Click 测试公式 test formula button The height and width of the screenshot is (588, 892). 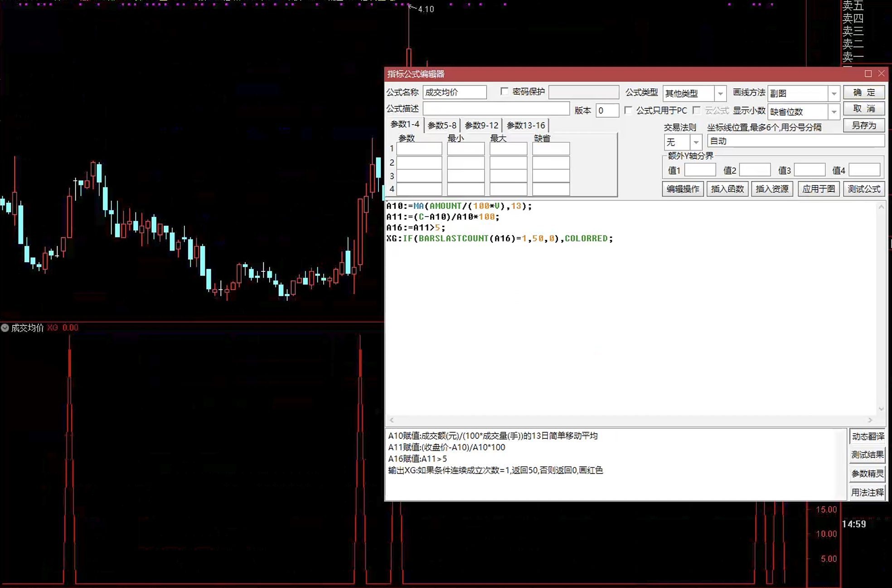tap(864, 189)
